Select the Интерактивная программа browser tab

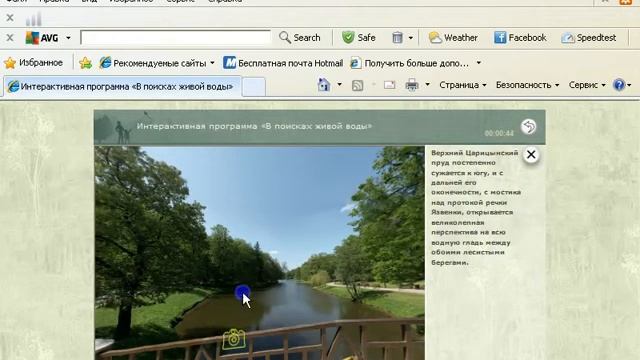[122, 87]
